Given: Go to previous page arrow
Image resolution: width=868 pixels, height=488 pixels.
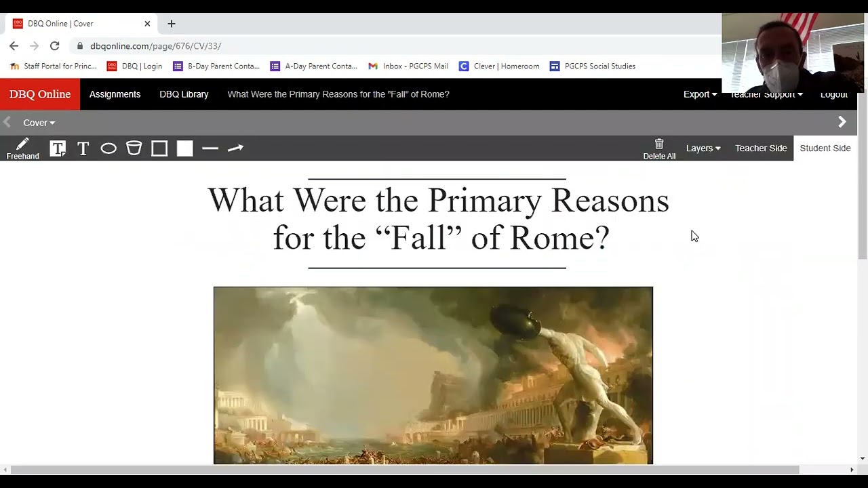Looking at the screenshot, I should [x=7, y=122].
